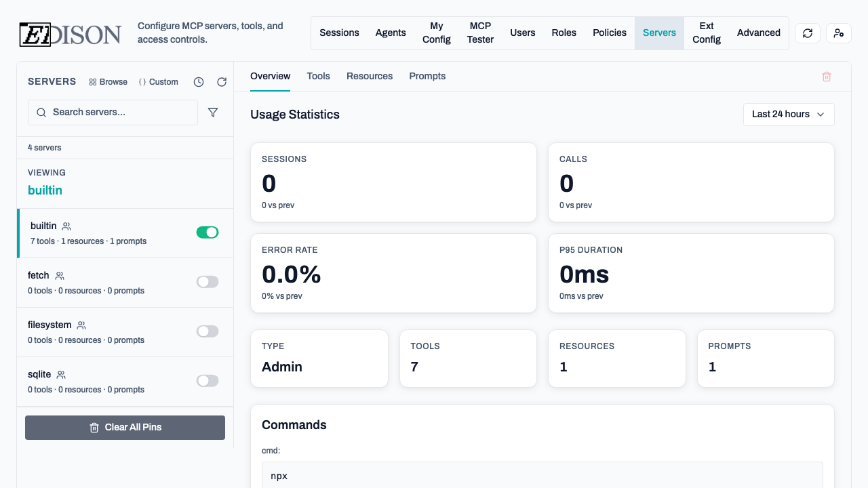Click the users icon next to fetch

point(60,276)
